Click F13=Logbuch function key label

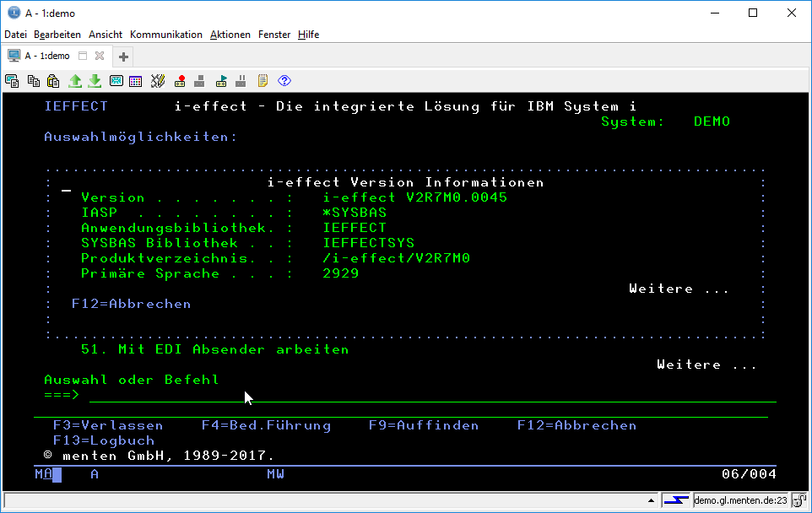(x=104, y=440)
